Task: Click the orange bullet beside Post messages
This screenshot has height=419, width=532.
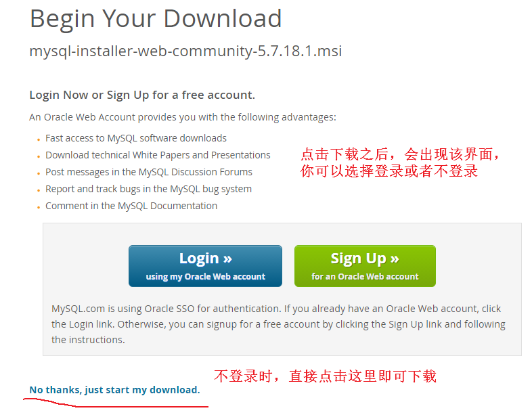Action: coord(39,173)
